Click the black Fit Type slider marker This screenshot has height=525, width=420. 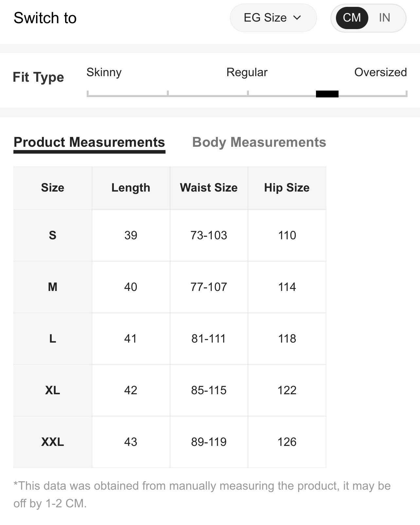coord(327,94)
